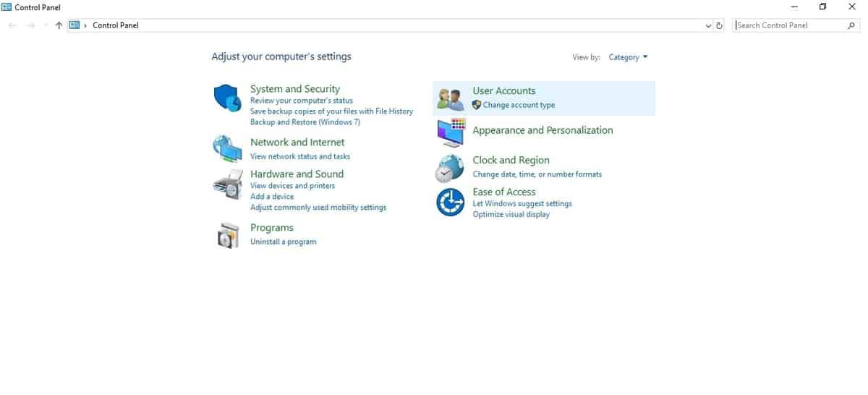Expand the View by Category dropdown
The width and height of the screenshot is (868, 395).
(628, 57)
